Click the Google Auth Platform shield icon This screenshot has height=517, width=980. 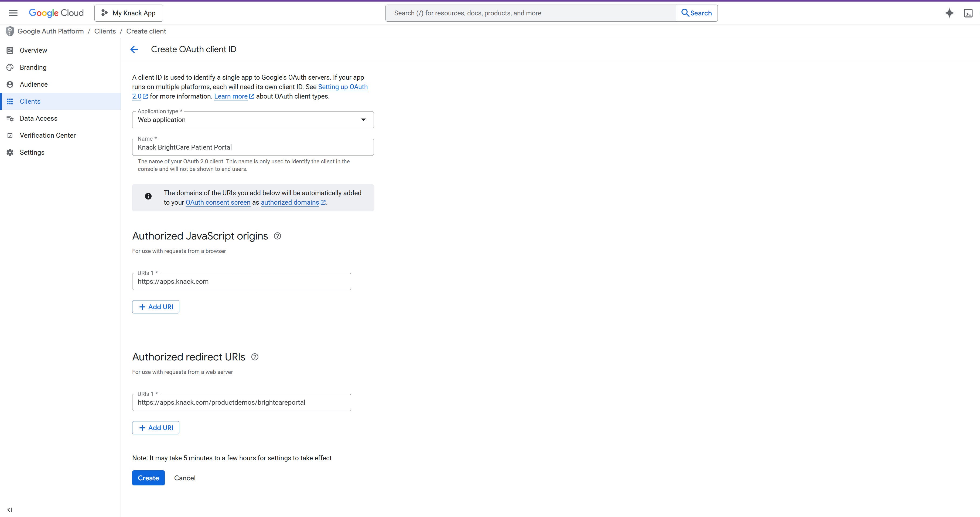point(10,31)
